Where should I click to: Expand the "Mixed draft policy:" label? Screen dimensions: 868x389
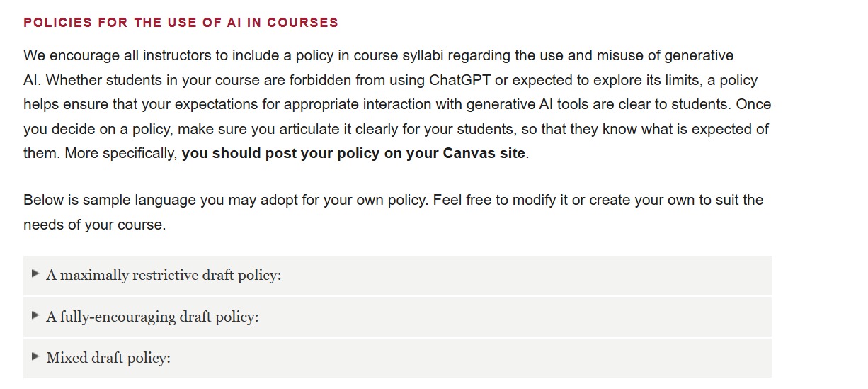tap(108, 358)
